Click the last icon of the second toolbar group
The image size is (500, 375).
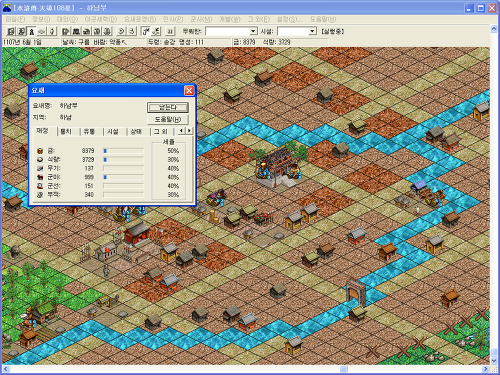(107, 31)
